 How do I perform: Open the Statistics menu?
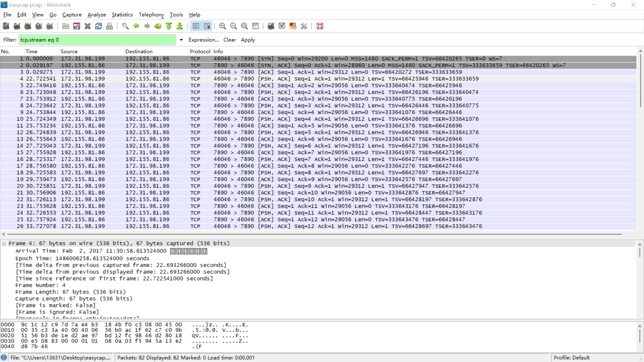[x=122, y=15]
